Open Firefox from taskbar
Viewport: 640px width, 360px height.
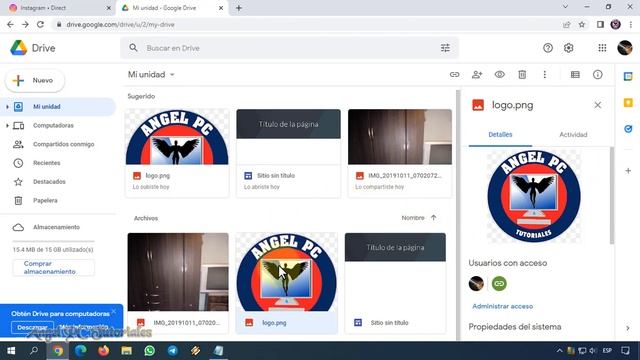[103, 351]
